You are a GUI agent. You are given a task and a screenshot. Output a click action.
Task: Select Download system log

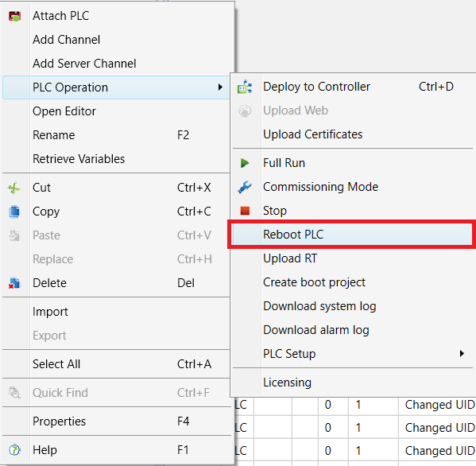[319, 306]
